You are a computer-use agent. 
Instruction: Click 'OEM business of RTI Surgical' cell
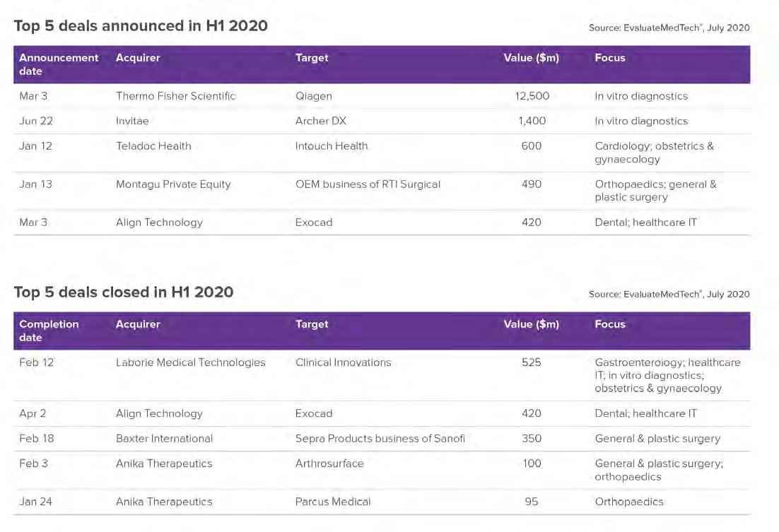[x=368, y=184]
